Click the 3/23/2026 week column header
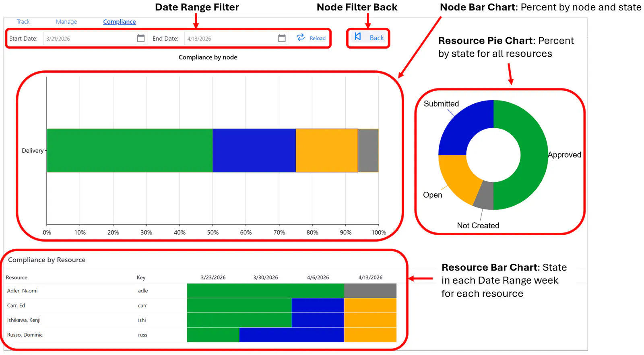 pyautogui.click(x=213, y=277)
